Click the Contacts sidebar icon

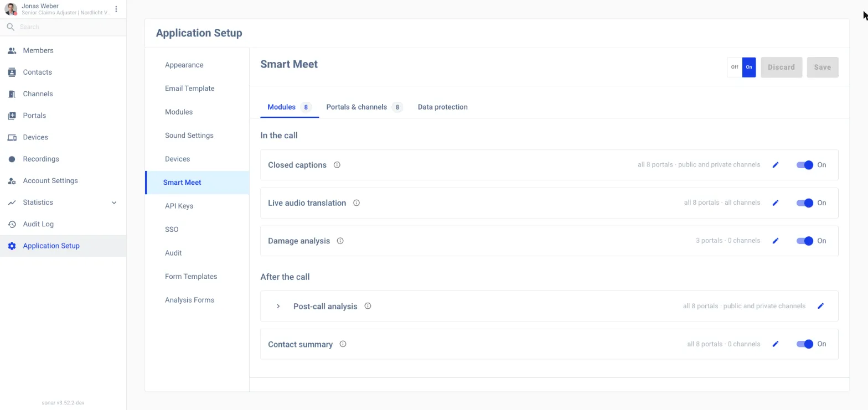(x=12, y=72)
